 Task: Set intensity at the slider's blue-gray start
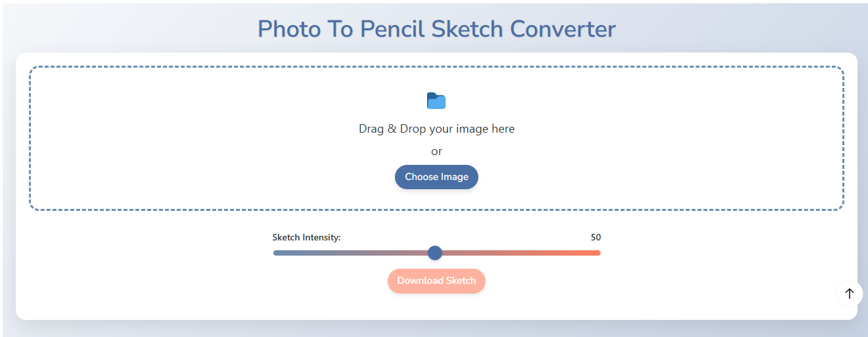(277, 253)
